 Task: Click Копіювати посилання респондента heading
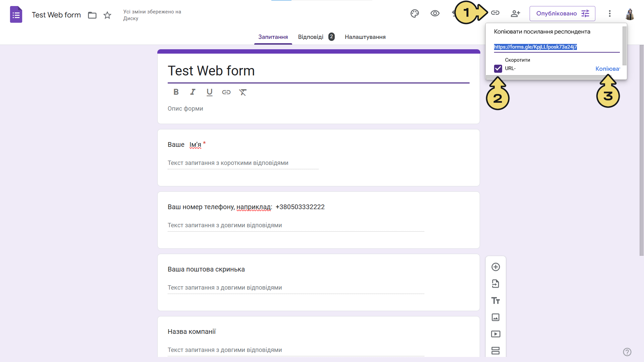(x=542, y=32)
